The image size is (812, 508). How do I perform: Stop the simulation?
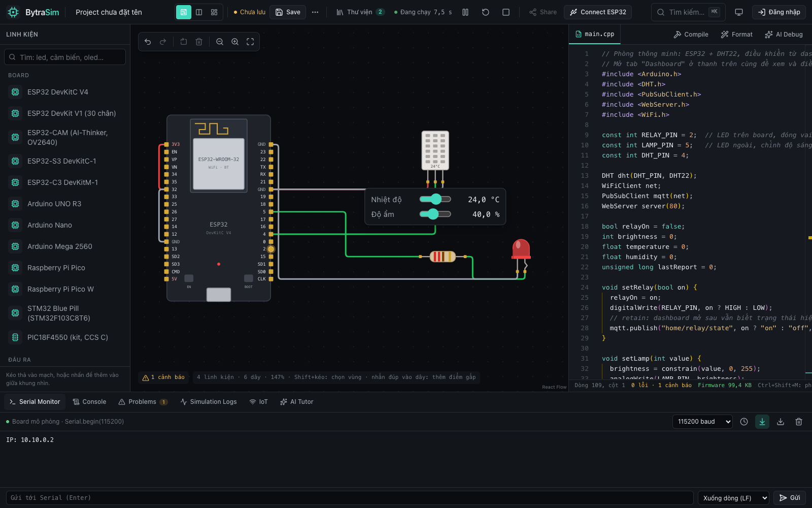coord(506,12)
